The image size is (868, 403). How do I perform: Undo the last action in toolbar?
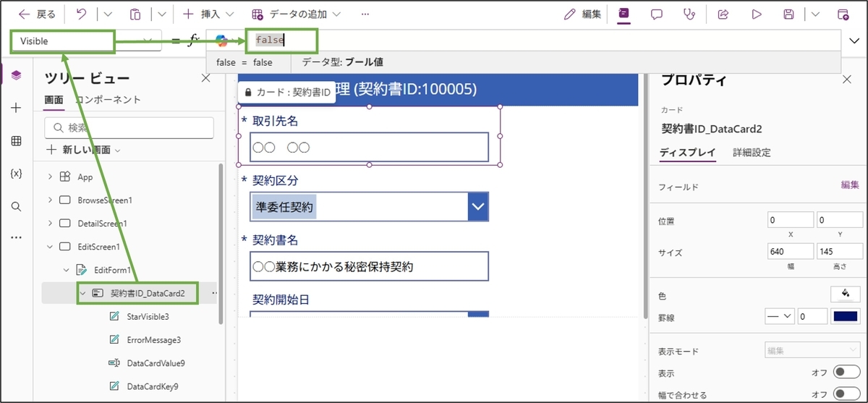click(81, 14)
